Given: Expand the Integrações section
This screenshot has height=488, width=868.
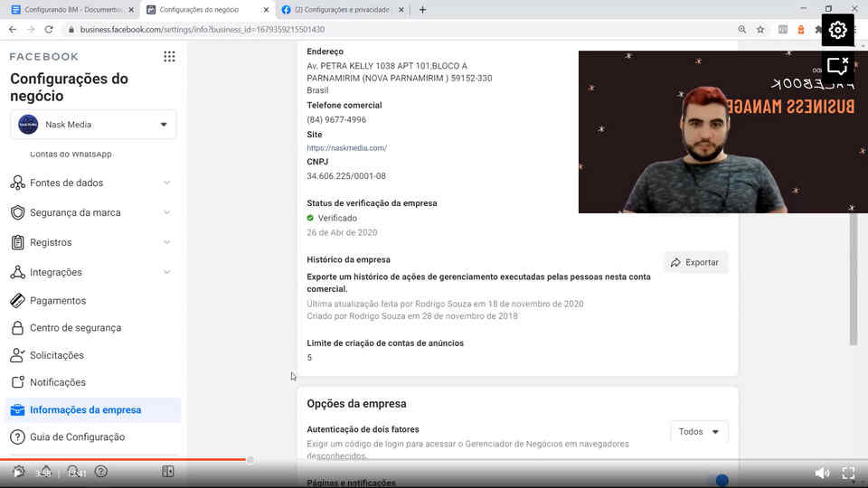Looking at the screenshot, I should (x=166, y=272).
